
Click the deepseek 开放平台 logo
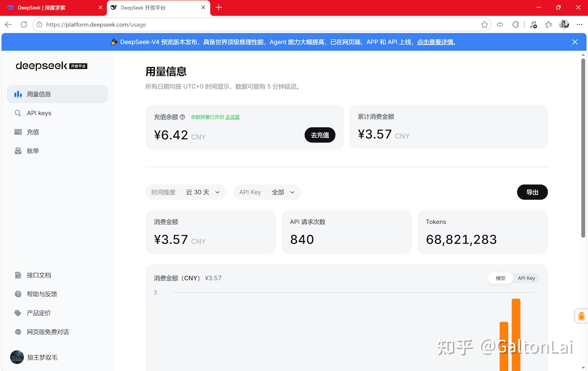51,66
